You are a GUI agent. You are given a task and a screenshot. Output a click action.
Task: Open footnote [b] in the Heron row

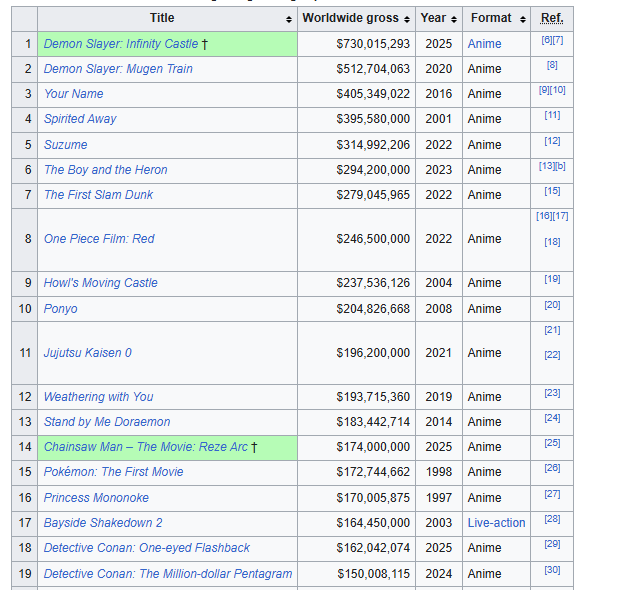[560, 166]
